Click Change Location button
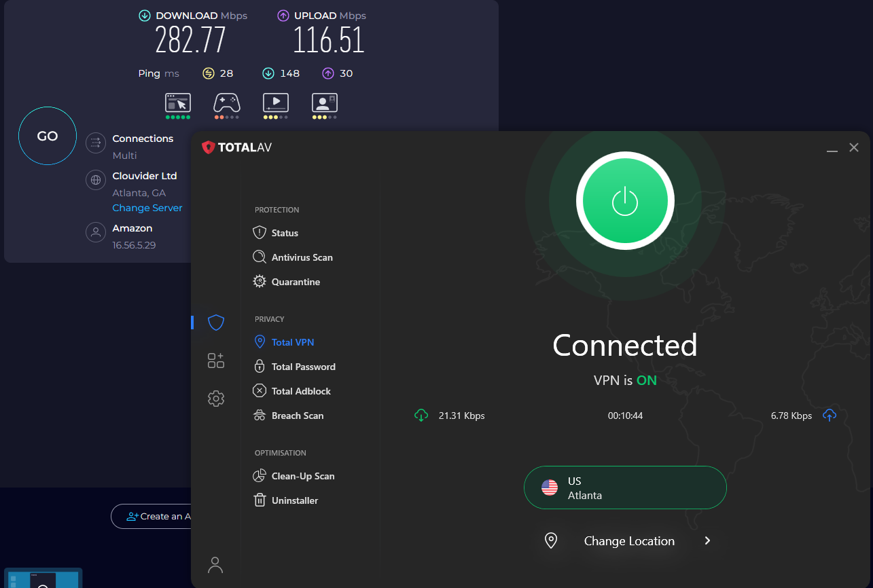 (629, 541)
